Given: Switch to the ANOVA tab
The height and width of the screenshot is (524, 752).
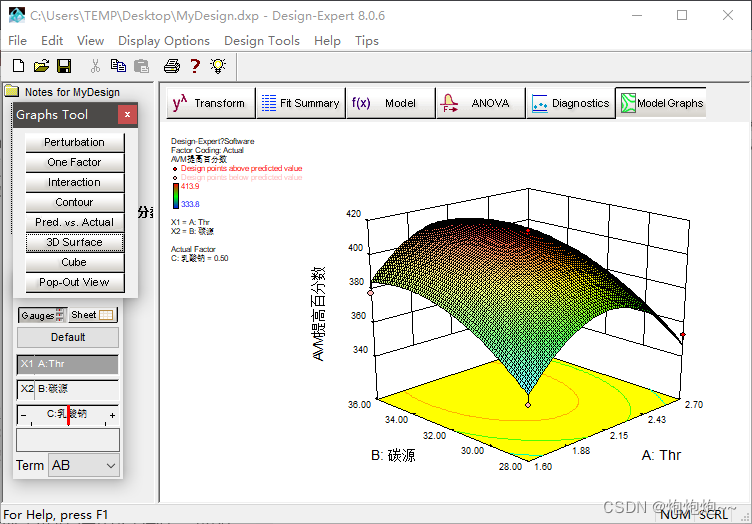Looking at the screenshot, I should click(x=481, y=103).
